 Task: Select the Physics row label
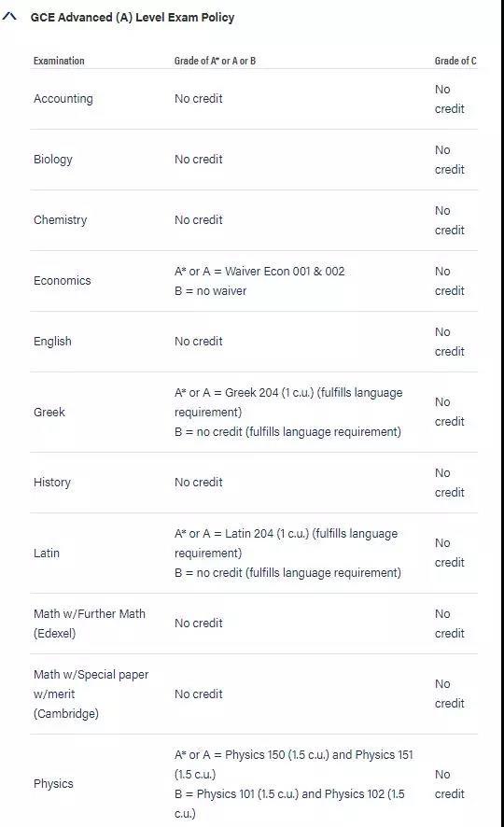(54, 783)
